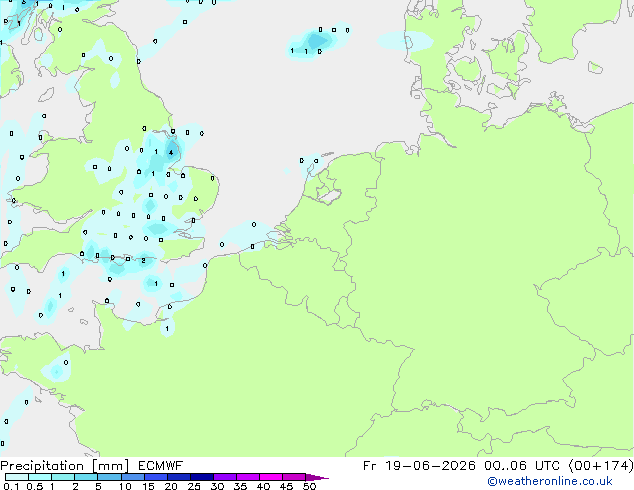This screenshot has height=490, width=634.
Task: Click the '10' legend scale label
Action: pyautogui.click(x=125, y=486)
